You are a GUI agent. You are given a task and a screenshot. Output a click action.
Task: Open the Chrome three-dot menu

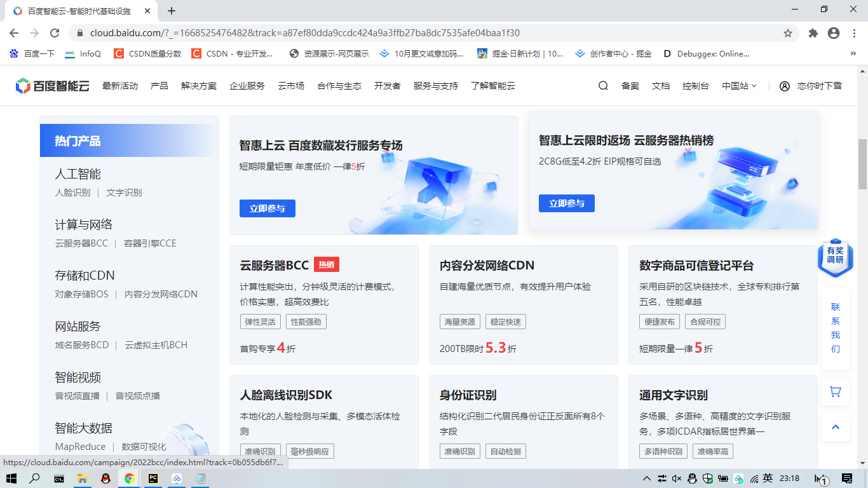(853, 33)
